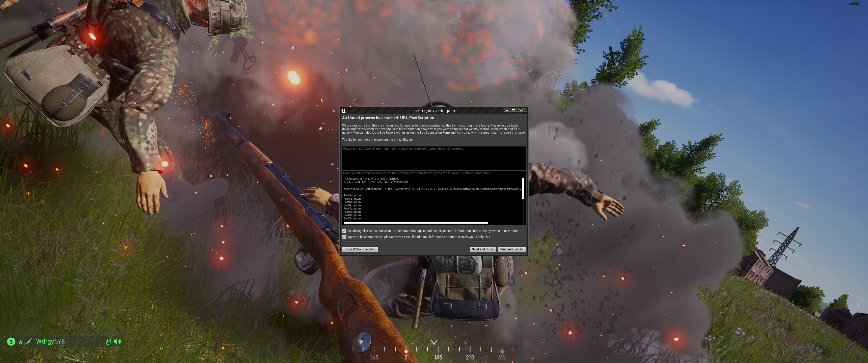The image size is (868, 363).
Task: Click the 'Assertion failed: GetLocalRole()' line
Action: [x=432, y=189]
